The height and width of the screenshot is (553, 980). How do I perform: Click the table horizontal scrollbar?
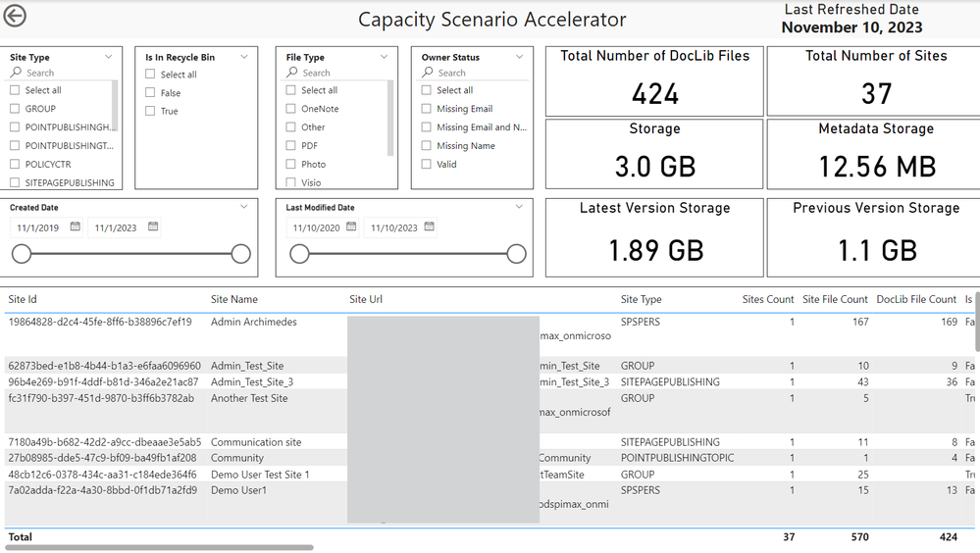point(159,548)
